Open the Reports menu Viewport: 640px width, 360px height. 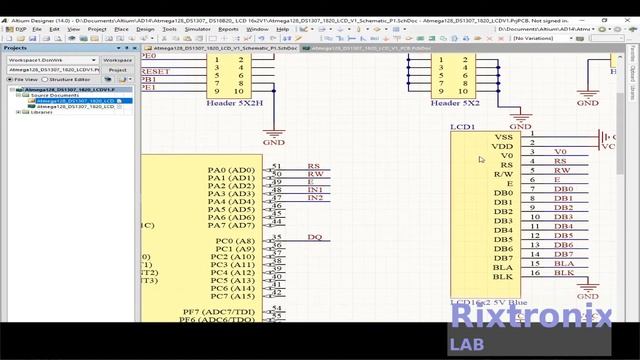pyautogui.click(x=228, y=29)
